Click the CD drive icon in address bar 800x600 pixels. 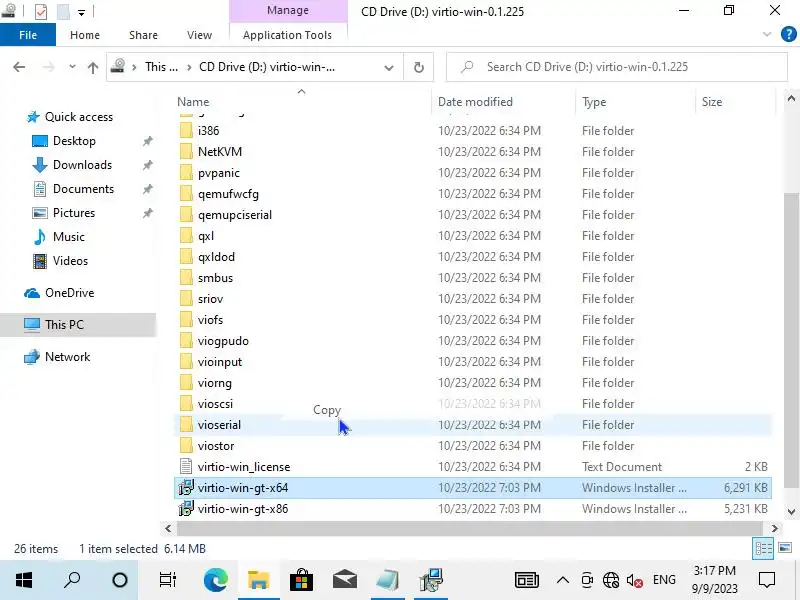click(x=118, y=66)
